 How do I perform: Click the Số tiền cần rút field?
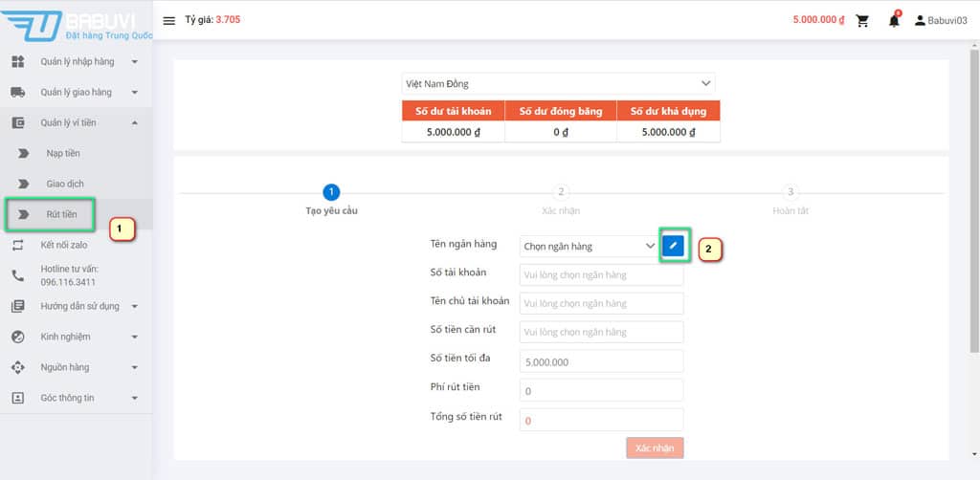coord(601,332)
